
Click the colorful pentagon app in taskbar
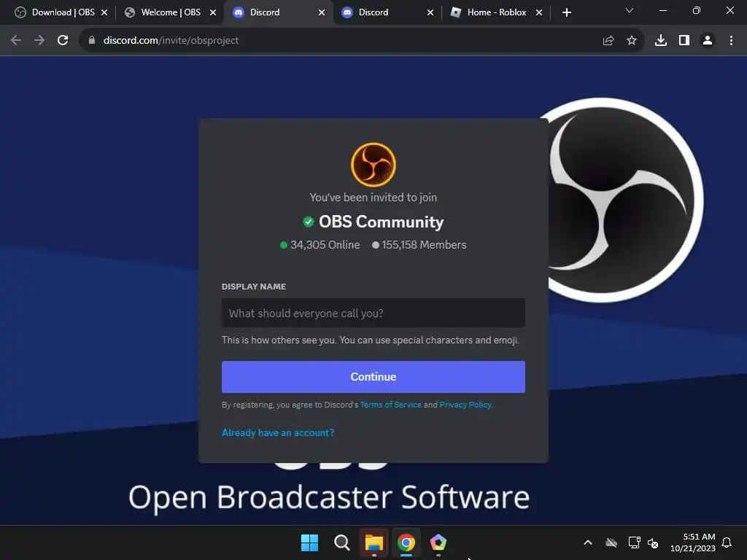click(438, 542)
